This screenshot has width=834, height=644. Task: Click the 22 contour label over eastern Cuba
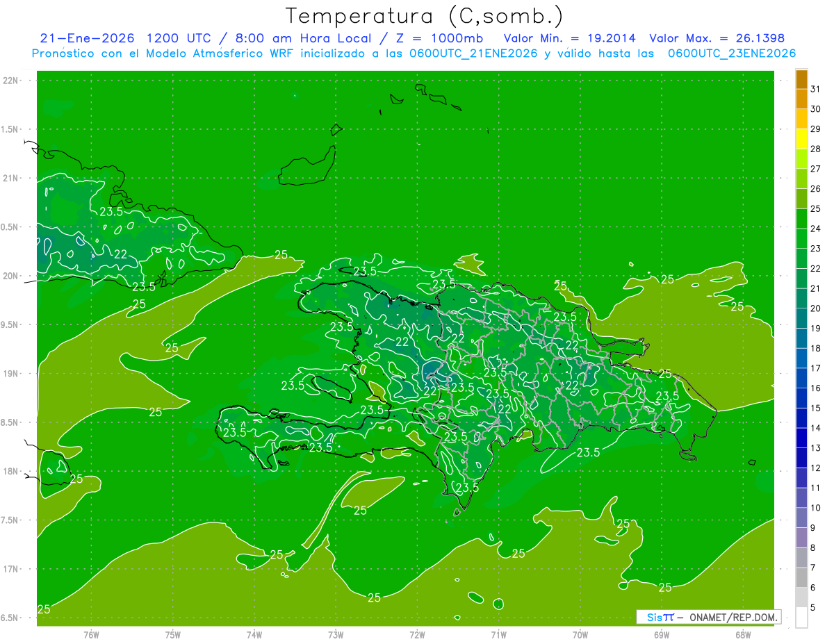pyautogui.click(x=120, y=254)
